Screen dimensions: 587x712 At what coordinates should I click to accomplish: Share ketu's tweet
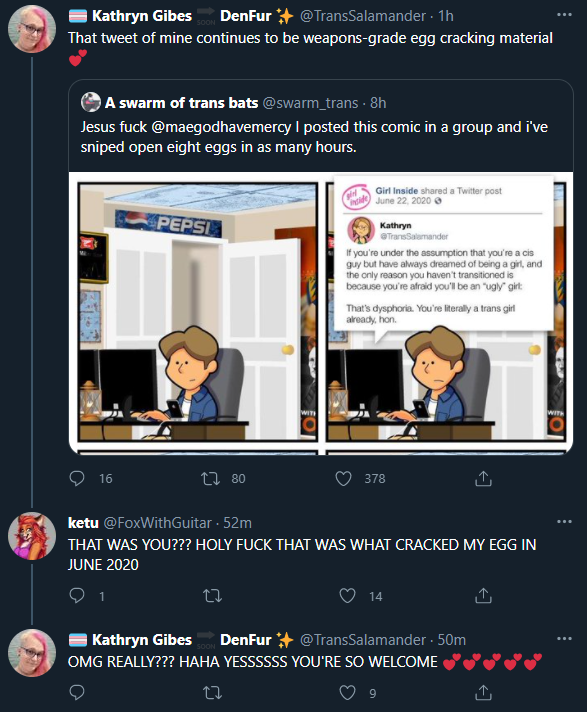click(483, 595)
